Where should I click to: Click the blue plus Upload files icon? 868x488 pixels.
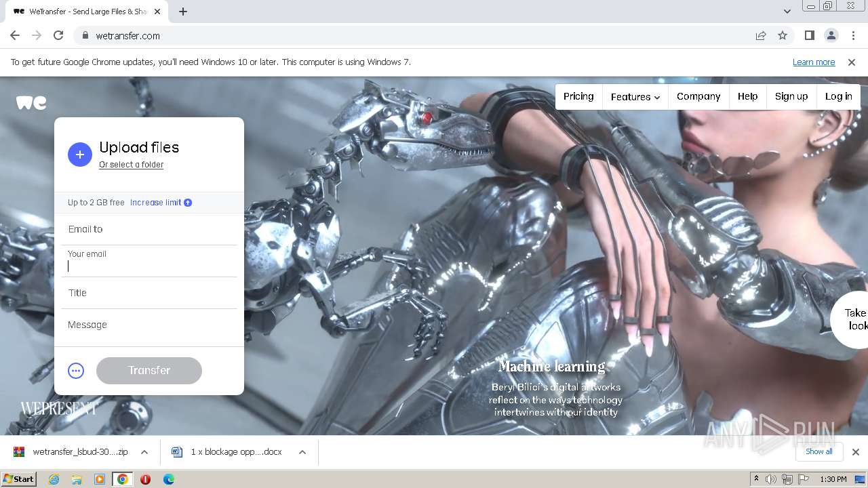coord(79,155)
